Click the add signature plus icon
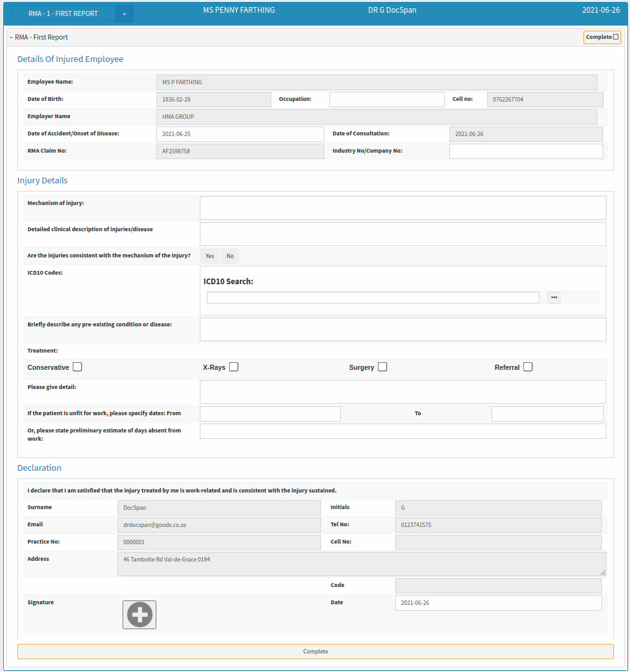Screen dimensions: 630x672 (x=139, y=615)
